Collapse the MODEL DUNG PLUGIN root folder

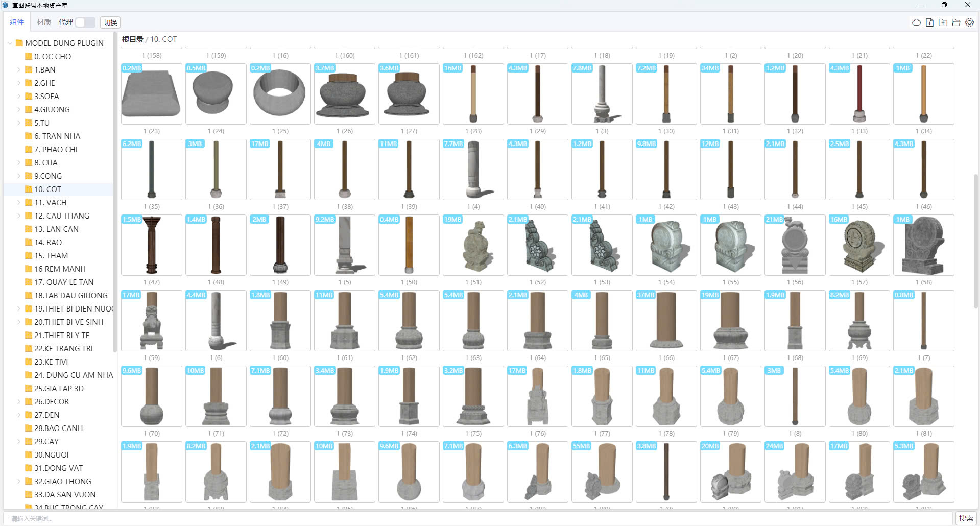tap(10, 43)
